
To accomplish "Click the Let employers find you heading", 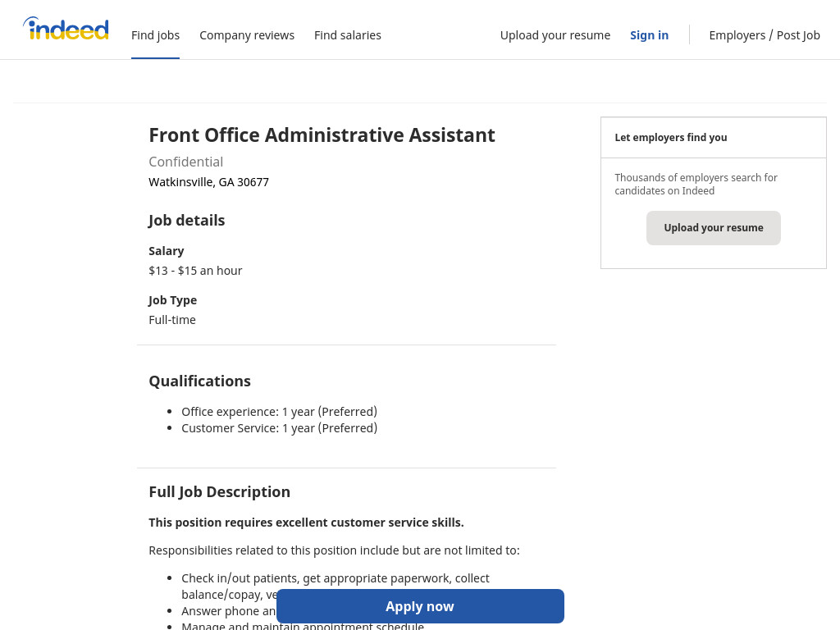I will (671, 138).
